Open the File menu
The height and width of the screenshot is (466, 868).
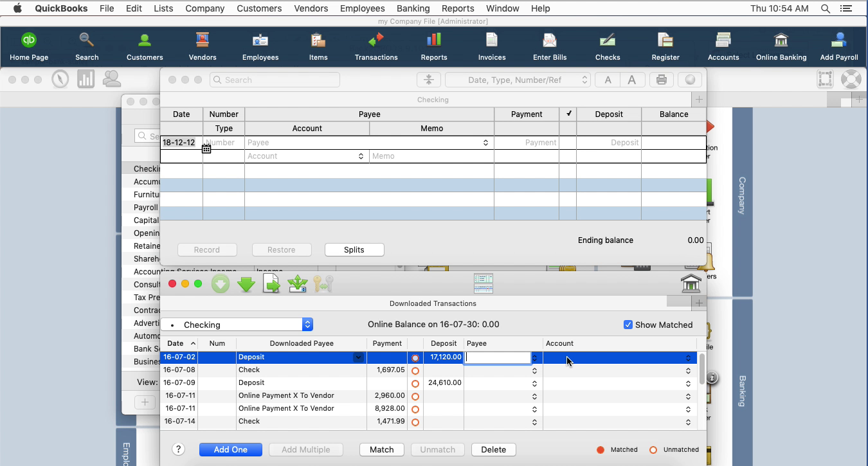[107, 8]
